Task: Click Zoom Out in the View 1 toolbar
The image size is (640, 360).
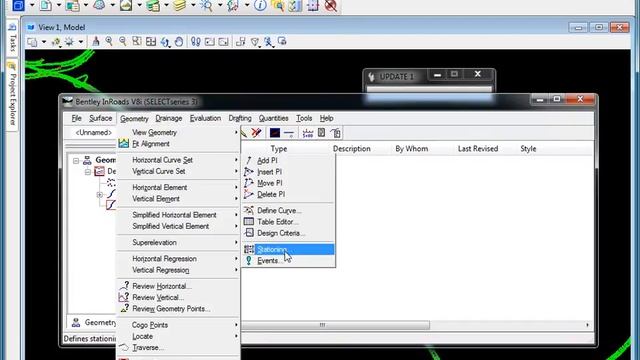Action: tap(123, 41)
